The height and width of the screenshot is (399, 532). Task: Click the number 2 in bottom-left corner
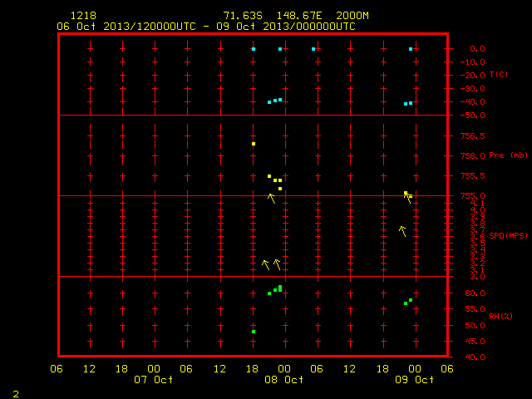pyautogui.click(x=16, y=394)
